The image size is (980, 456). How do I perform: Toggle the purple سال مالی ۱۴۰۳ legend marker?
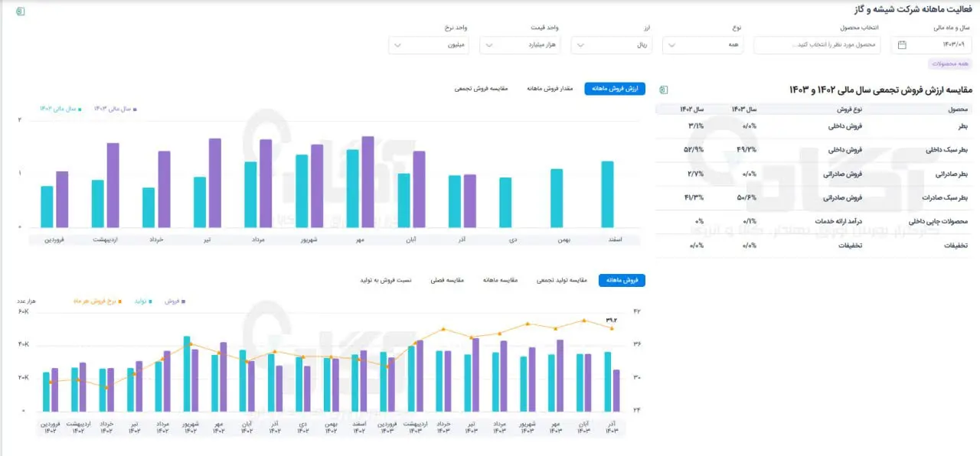click(135, 109)
